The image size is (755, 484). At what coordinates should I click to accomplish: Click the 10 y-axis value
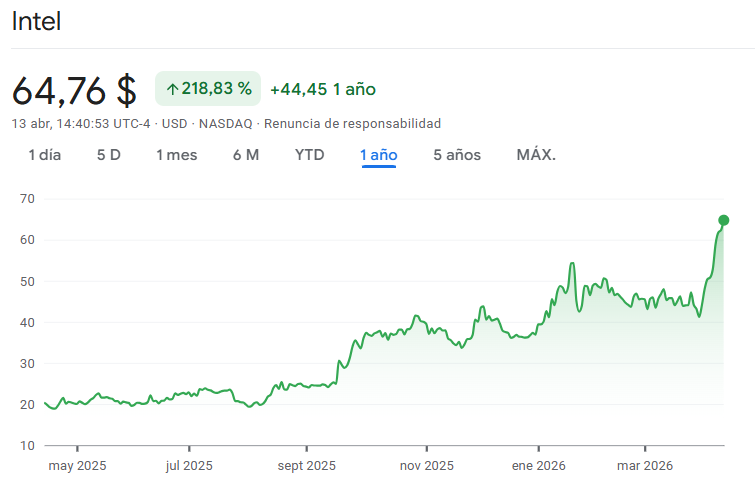click(27, 445)
